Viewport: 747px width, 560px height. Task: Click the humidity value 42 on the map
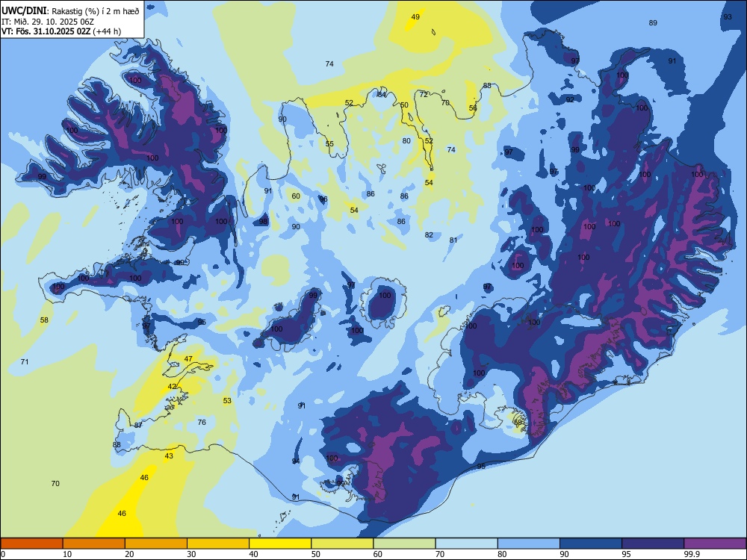[x=172, y=387]
